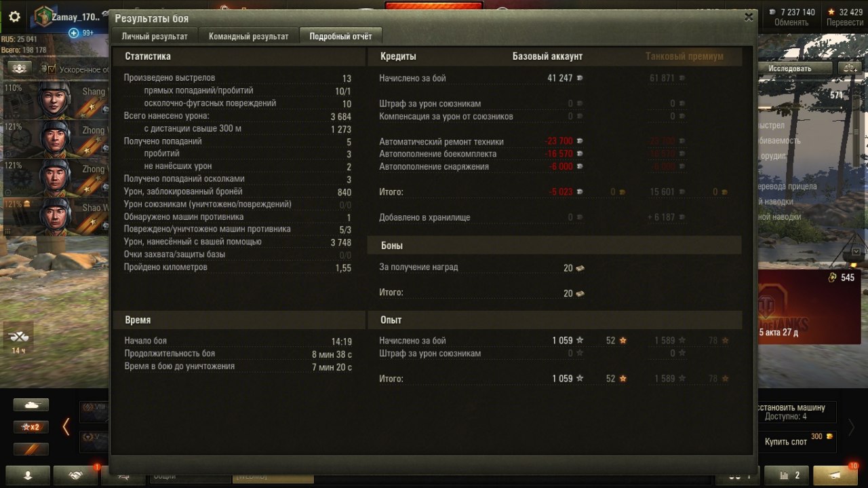The width and height of the screenshot is (868, 488).
Task: Select crew member with 110% proficiency
Action: click(x=54, y=100)
